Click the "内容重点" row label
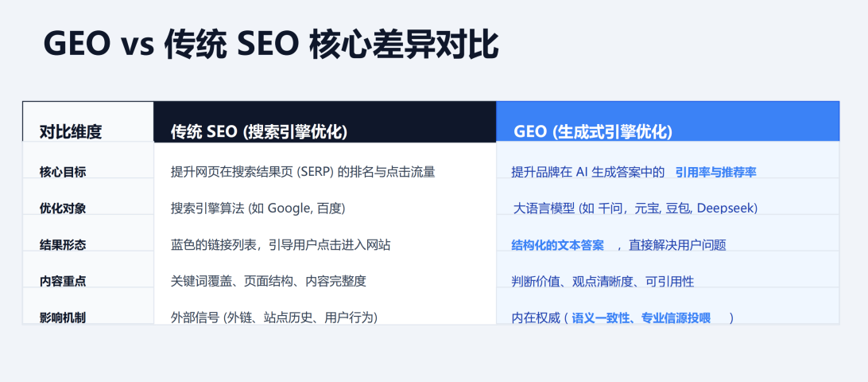Image resolution: width=868 pixels, height=382 pixels. click(x=63, y=281)
